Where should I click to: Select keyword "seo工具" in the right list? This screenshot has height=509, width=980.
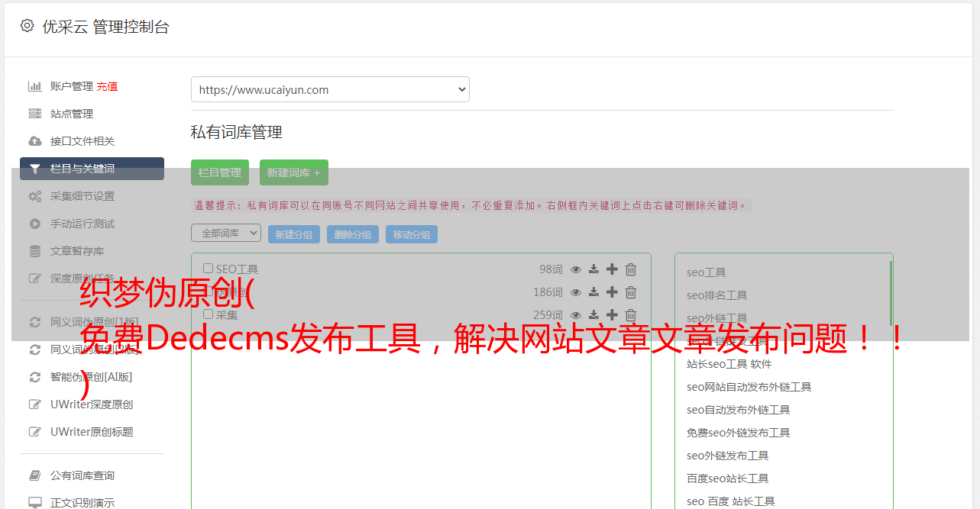pyautogui.click(x=707, y=272)
